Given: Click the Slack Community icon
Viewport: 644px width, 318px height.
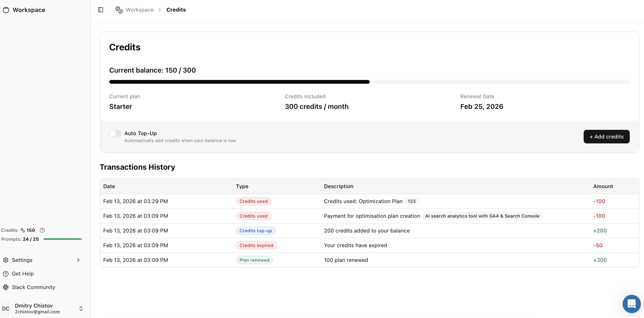Looking at the screenshot, I should [x=6, y=287].
